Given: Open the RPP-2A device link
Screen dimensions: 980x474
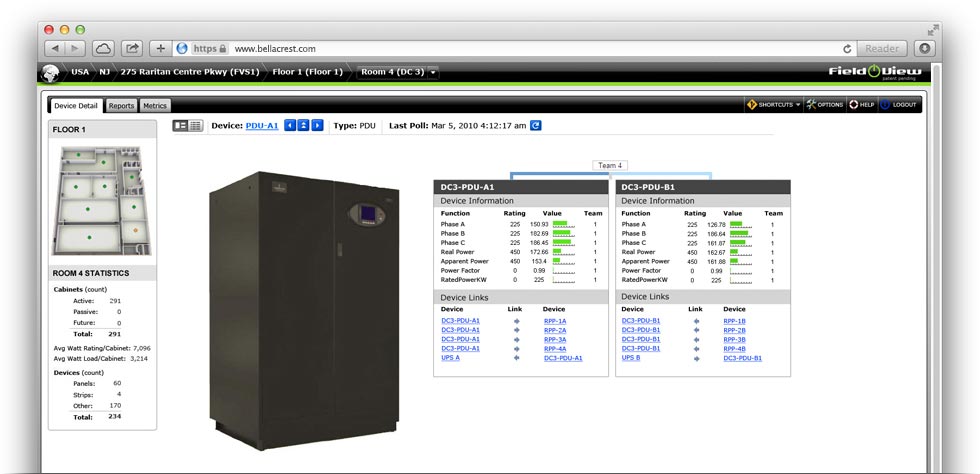Looking at the screenshot, I should pyautogui.click(x=555, y=330).
